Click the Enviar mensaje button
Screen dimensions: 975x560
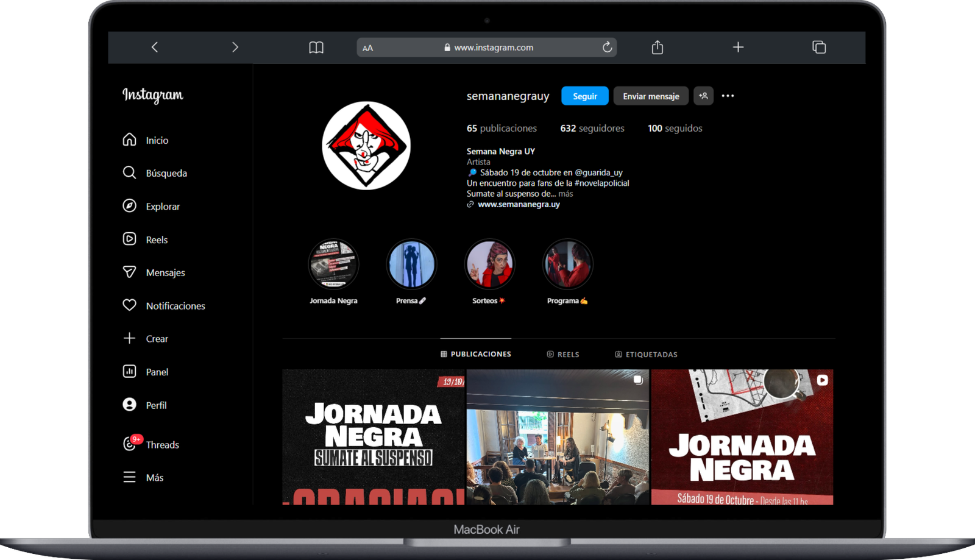pyautogui.click(x=651, y=96)
